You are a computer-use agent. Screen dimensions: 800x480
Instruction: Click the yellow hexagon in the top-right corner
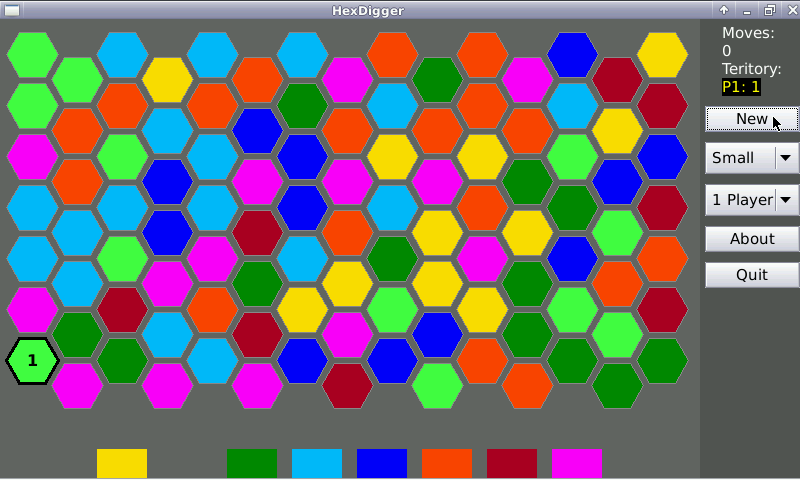coord(662,55)
